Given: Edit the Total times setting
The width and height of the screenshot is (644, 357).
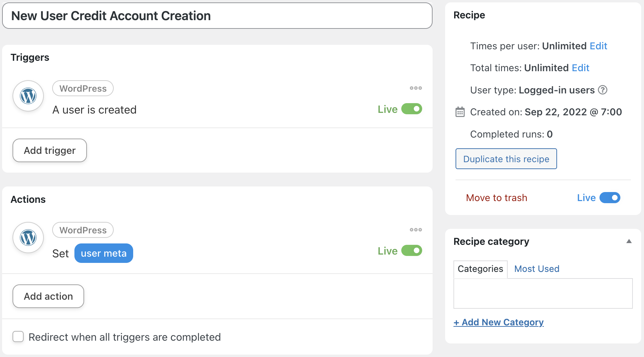Looking at the screenshot, I should (x=580, y=68).
